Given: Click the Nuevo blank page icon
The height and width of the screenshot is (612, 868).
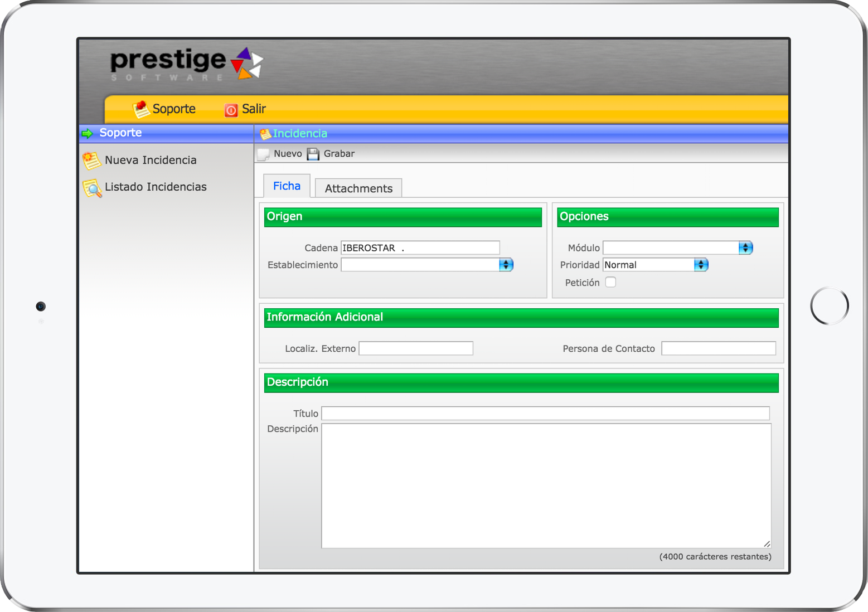Looking at the screenshot, I should click(x=264, y=154).
